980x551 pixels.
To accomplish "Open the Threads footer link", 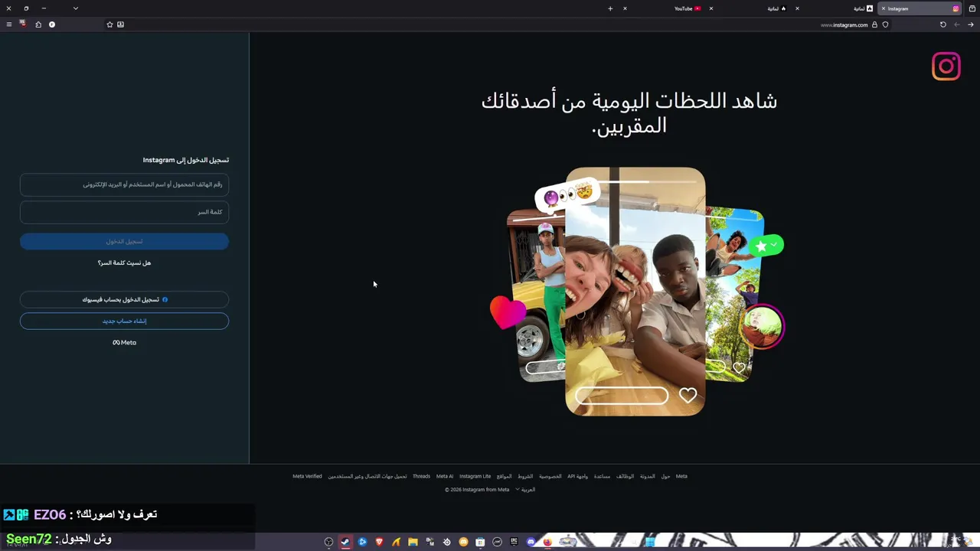I will point(421,476).
